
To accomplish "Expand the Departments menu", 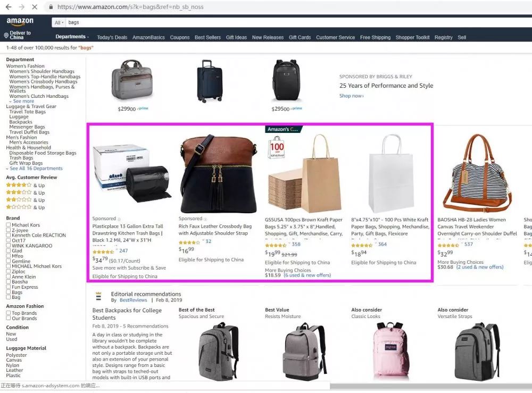I will click(x=72, y=37).
